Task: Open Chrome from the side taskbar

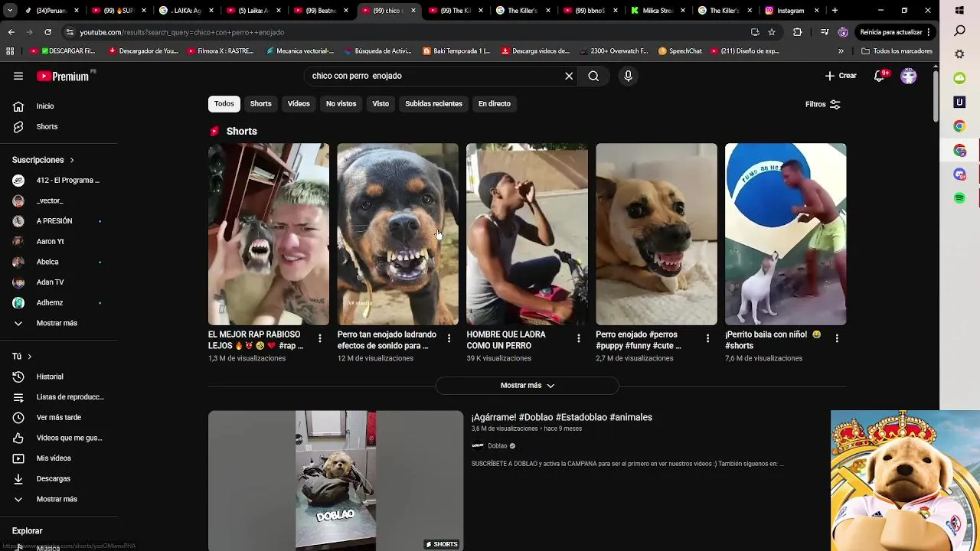Action: [959, 126]
